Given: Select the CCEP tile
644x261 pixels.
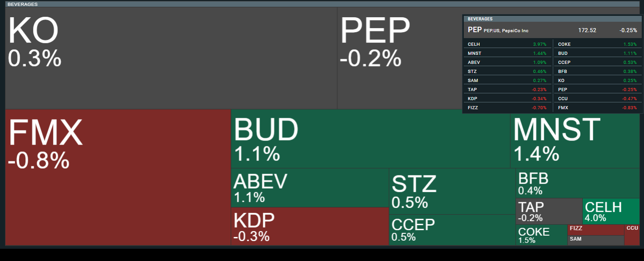Looking at the screenshot, I should (452, 230).
